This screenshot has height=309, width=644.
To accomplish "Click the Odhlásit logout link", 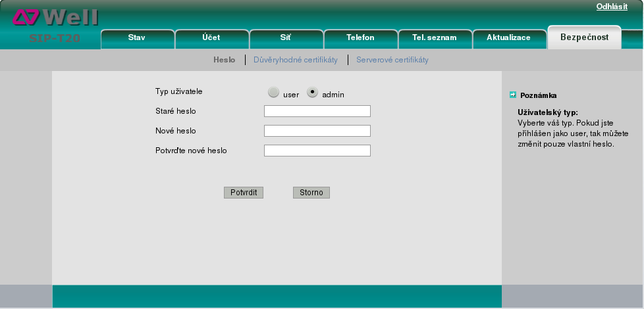I will [x=612, y=7].
